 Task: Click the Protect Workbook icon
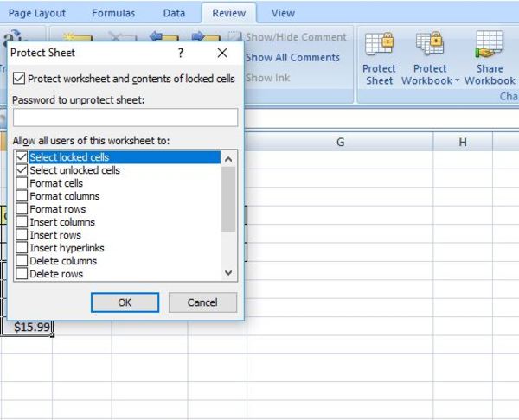click(x=430, y=43)
